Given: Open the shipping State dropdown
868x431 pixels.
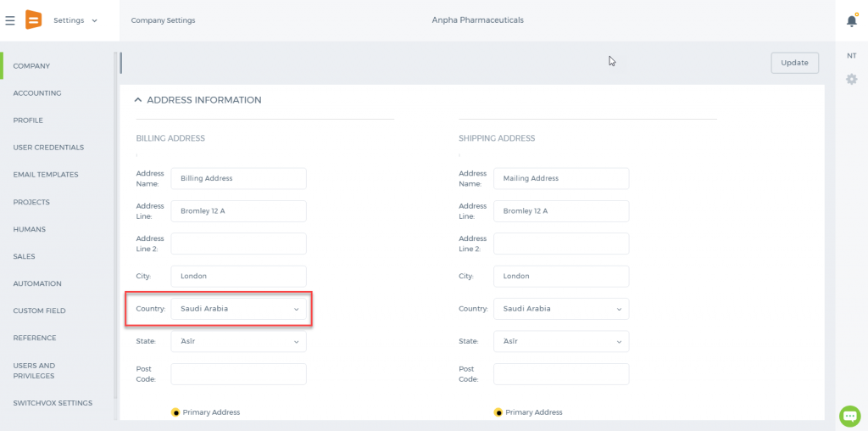Looking at the screenshot, I should pyautogui.click(x=561, y=341).
